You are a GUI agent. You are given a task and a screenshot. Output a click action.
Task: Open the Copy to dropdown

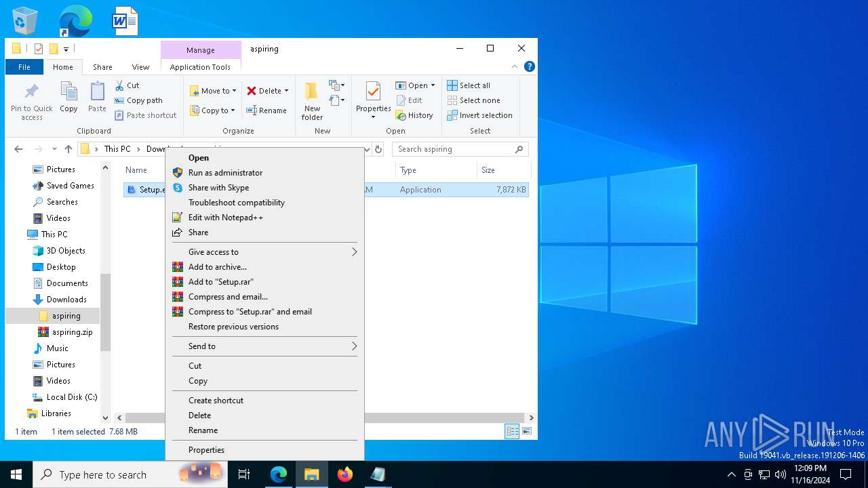[x=212, y=110]
